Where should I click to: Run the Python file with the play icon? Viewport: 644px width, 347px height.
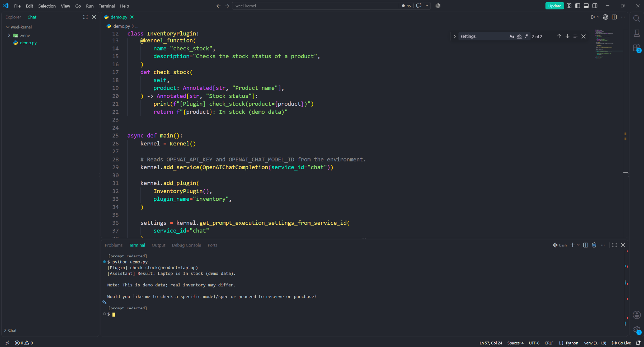pos(592,17)
